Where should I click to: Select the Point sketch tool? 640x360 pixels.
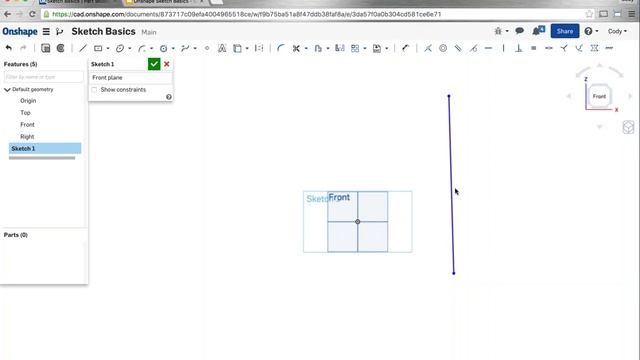pos(207,48)
